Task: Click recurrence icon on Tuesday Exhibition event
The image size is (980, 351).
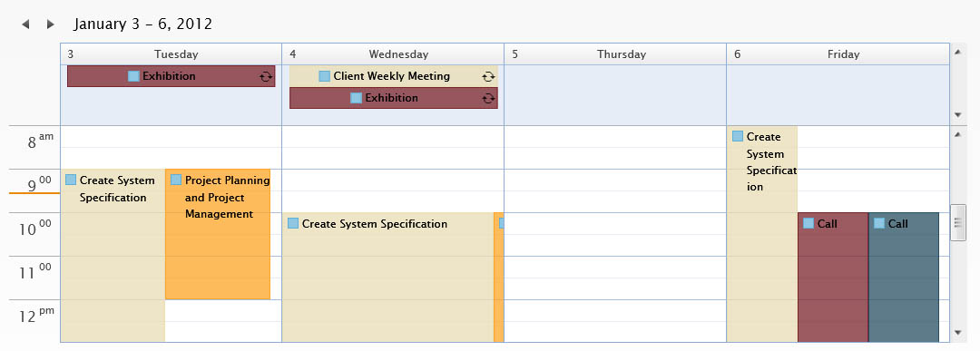Action: [x=266, y=77]
